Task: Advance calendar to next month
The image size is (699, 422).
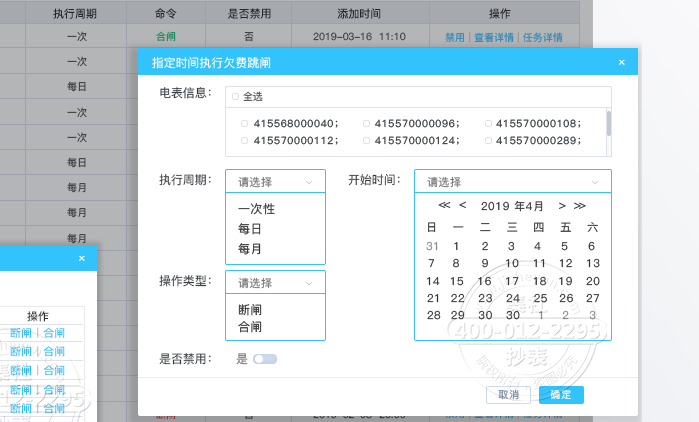Action: click(563, 206)
